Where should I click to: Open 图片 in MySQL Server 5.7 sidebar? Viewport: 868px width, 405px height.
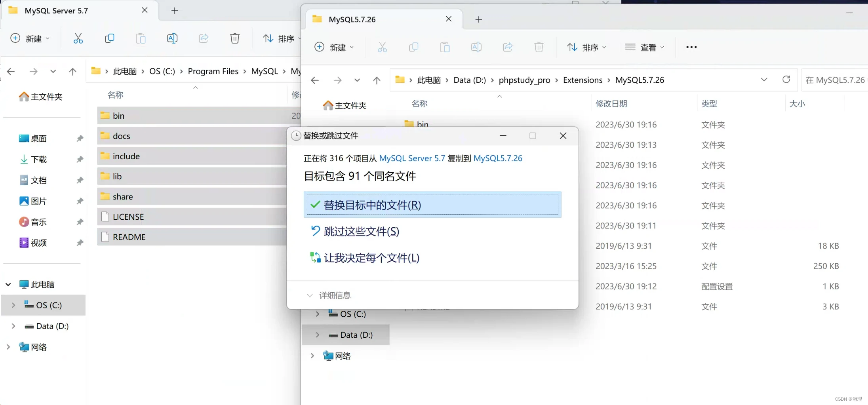pos(39,201)
